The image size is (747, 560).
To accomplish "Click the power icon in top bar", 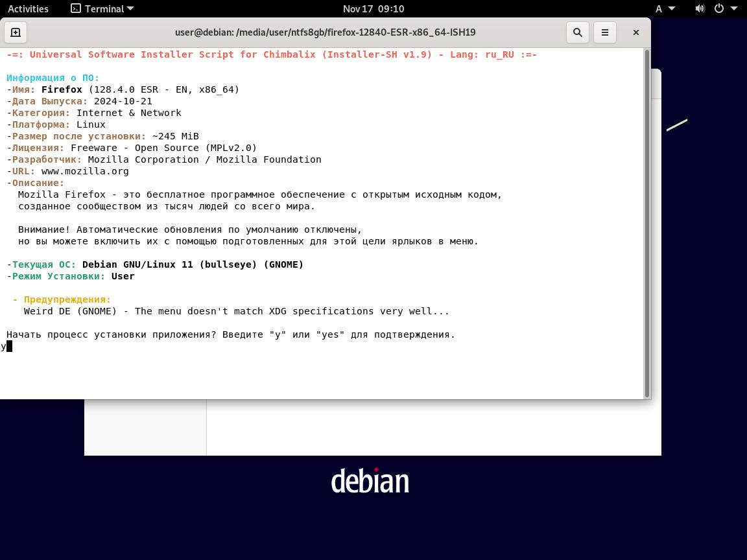I will pyautogui.click(x=719, y=8).
